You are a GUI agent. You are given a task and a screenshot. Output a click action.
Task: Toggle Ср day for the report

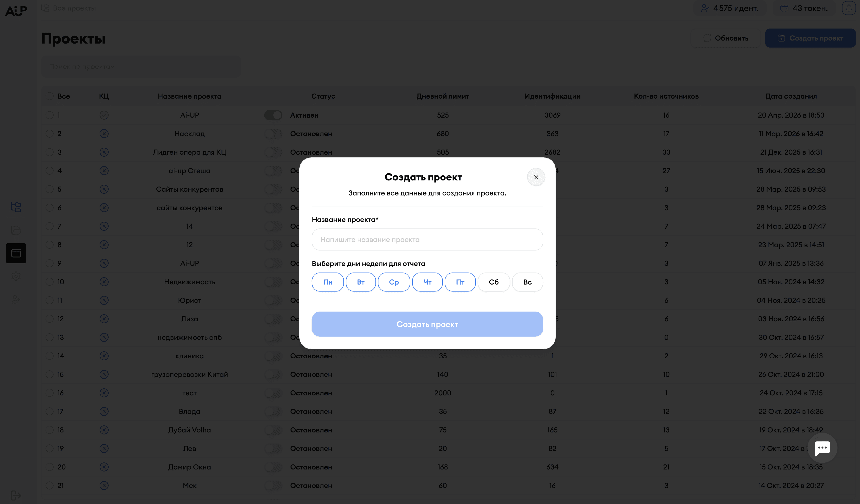[394, 282]
